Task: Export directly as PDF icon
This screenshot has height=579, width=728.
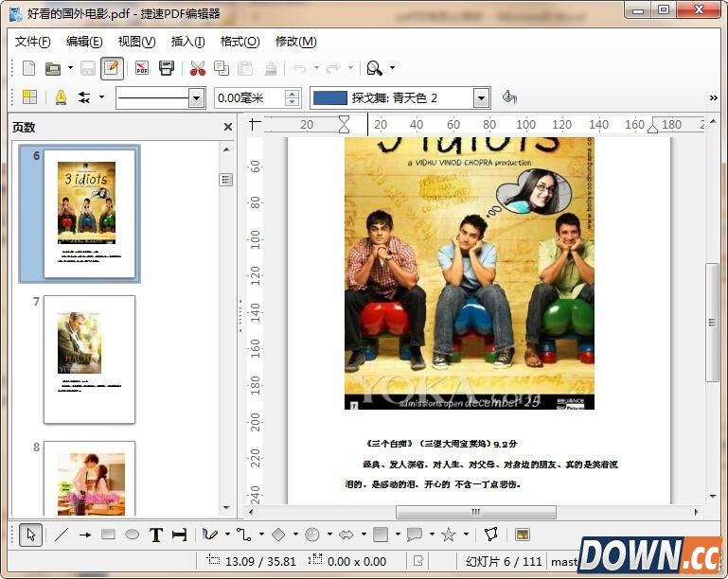Action: coord(142,69)
